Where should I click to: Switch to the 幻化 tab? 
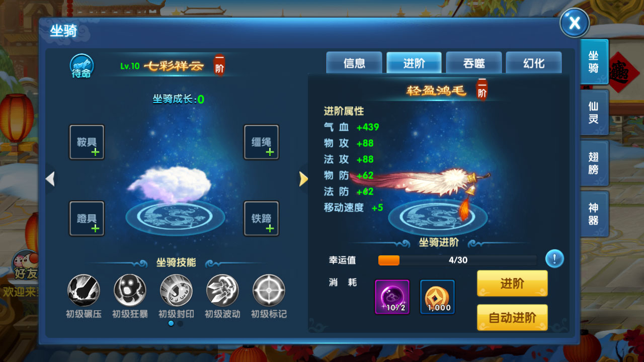pos(534,63)
